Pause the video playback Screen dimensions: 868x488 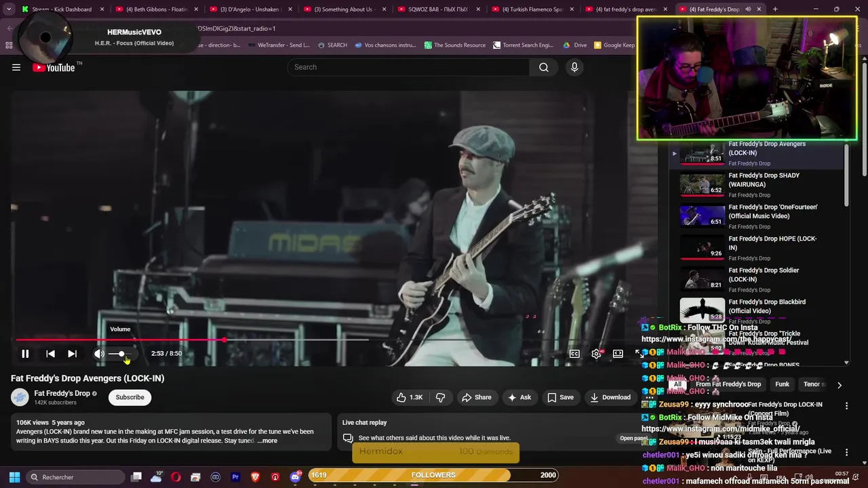pyautogui.click(x=25, y=354)
